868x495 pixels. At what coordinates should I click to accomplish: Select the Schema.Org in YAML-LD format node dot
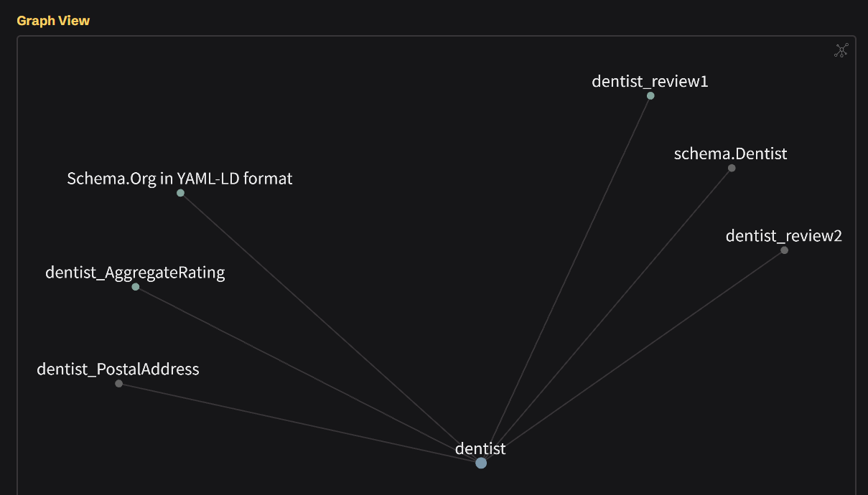point(180,193)
